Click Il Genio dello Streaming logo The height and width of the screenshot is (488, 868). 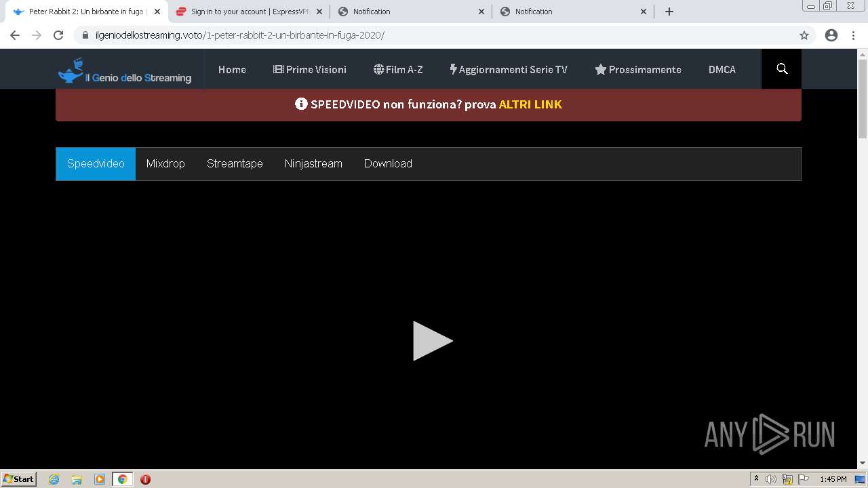(x=125, y=70)
